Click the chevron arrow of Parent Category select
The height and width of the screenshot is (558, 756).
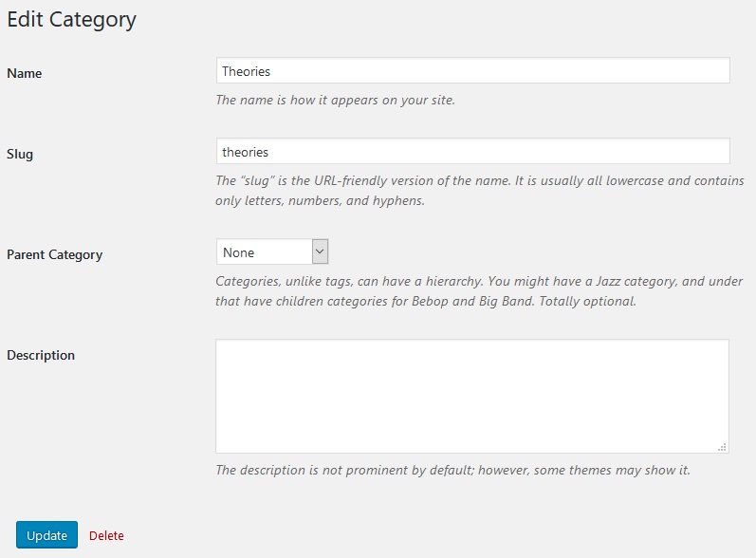320,251
